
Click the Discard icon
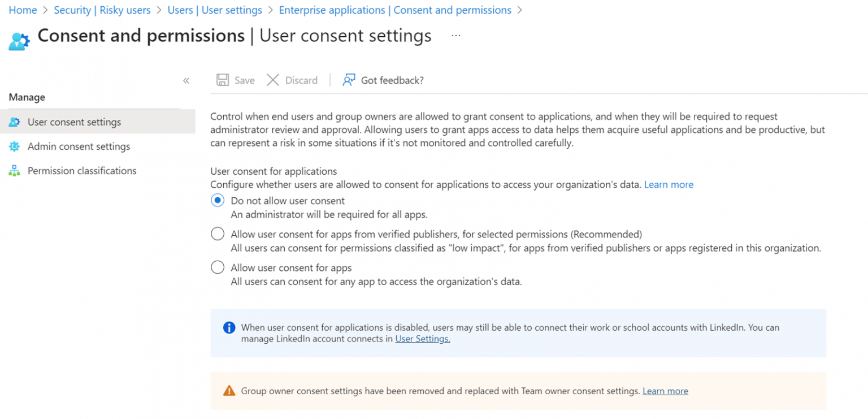273,80
